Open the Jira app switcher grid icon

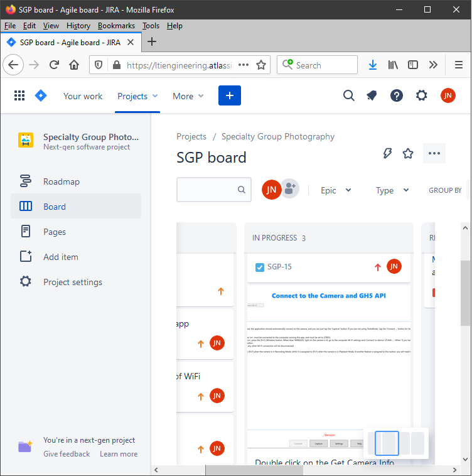click(19, 95)
